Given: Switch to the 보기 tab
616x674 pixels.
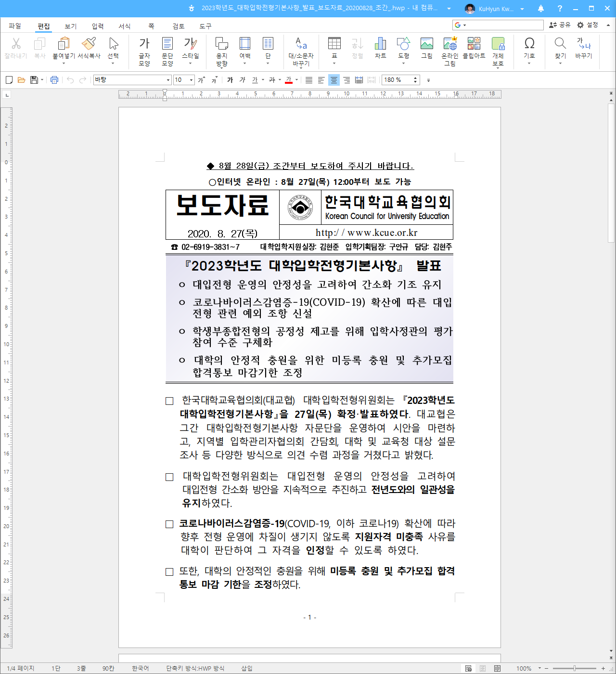Looking at the screenshot, I should pyautogui.click(x=71, y=26).
